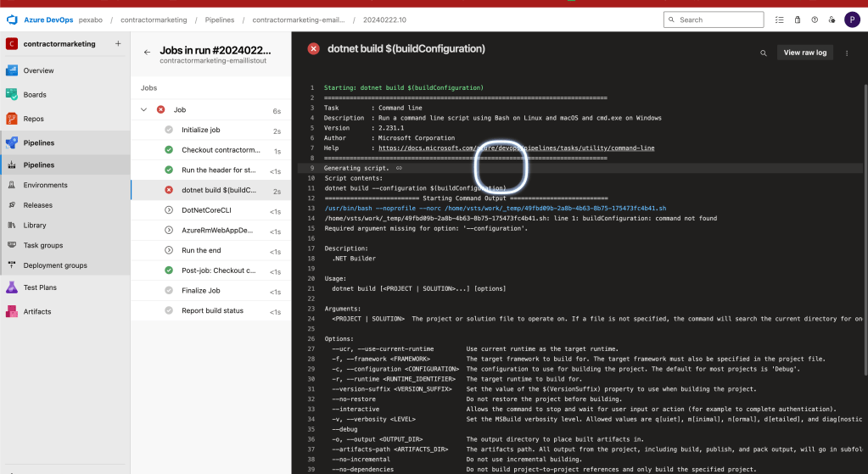
Task: Click the Azure DevOps text in header
Action: (x=48, y=20)
